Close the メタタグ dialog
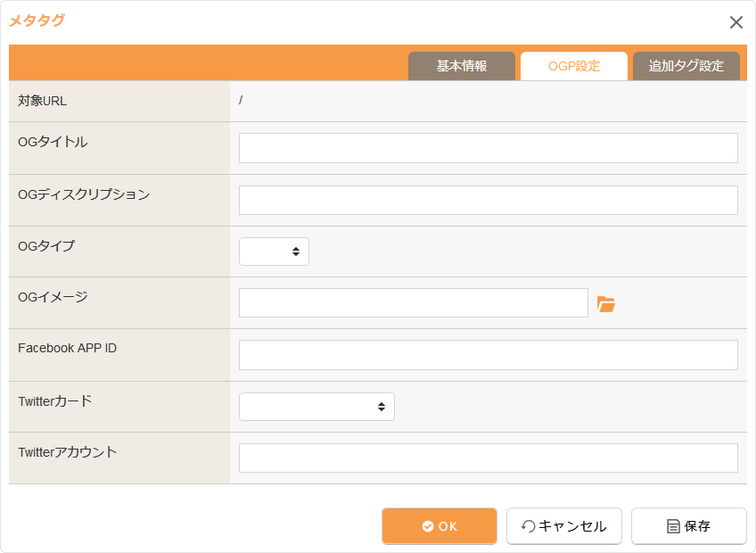 click(735, 22)
